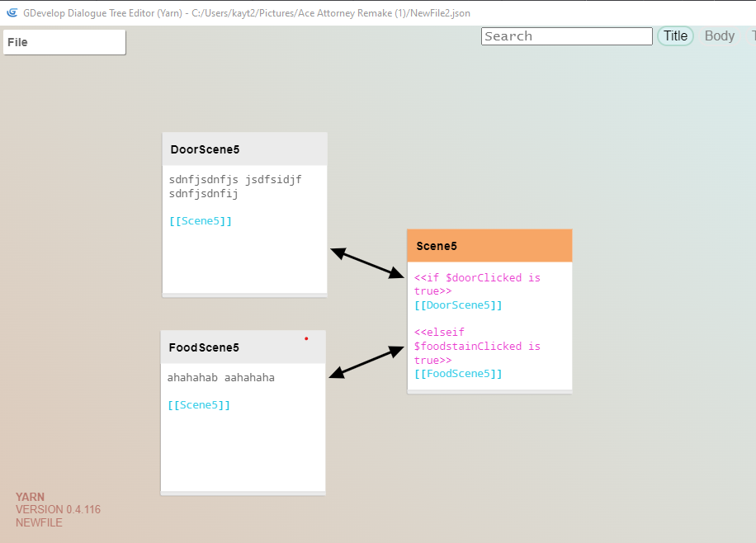Follow the [[DoorScene5]] link in Scene5

(x=458, y=305)
